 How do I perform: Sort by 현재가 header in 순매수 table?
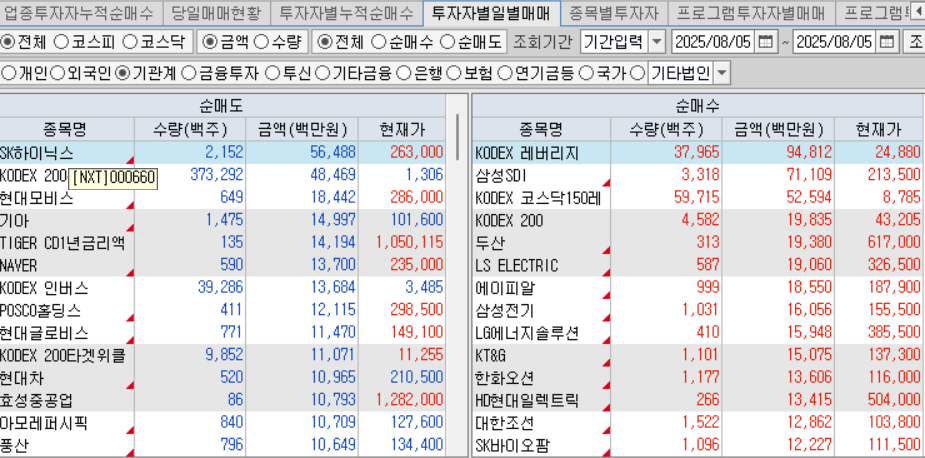tap(878, 129)
